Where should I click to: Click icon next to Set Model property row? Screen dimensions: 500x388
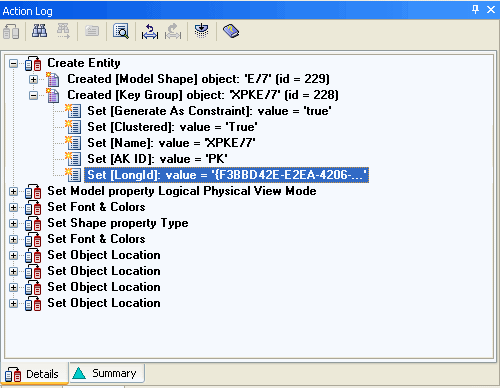33,191
